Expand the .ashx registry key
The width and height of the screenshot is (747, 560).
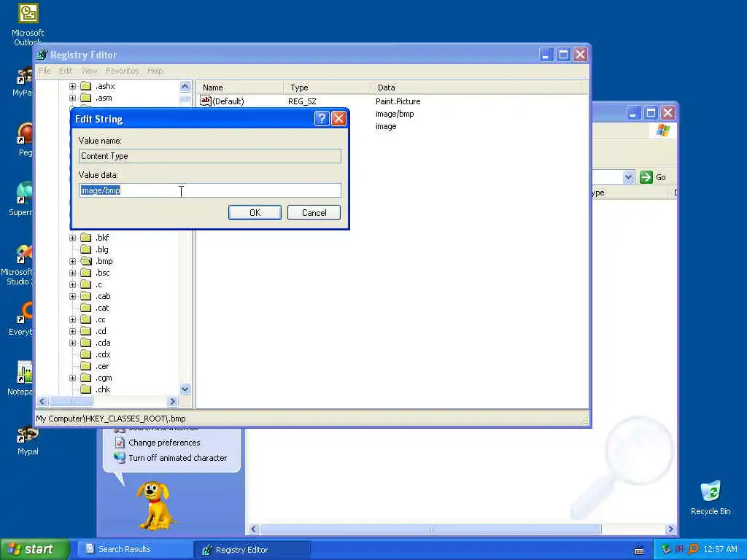tap(72, 86)
